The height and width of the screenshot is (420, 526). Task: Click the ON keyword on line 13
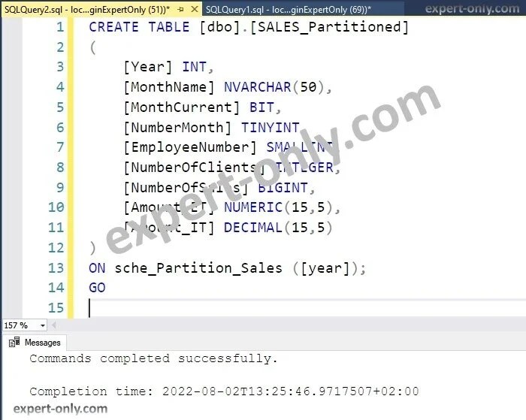pos(97,268)
